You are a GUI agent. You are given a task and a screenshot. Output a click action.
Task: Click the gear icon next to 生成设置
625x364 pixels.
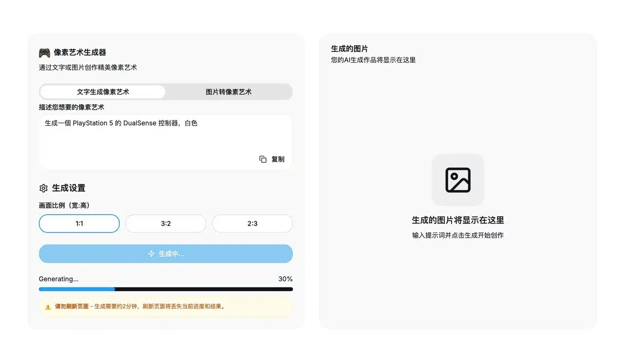click(x=43, y=188)
